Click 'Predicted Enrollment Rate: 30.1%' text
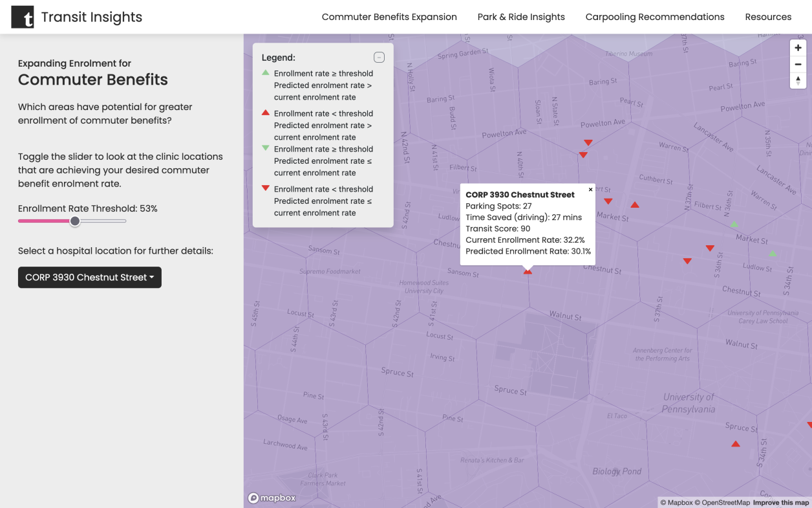 tap(528, 251)
